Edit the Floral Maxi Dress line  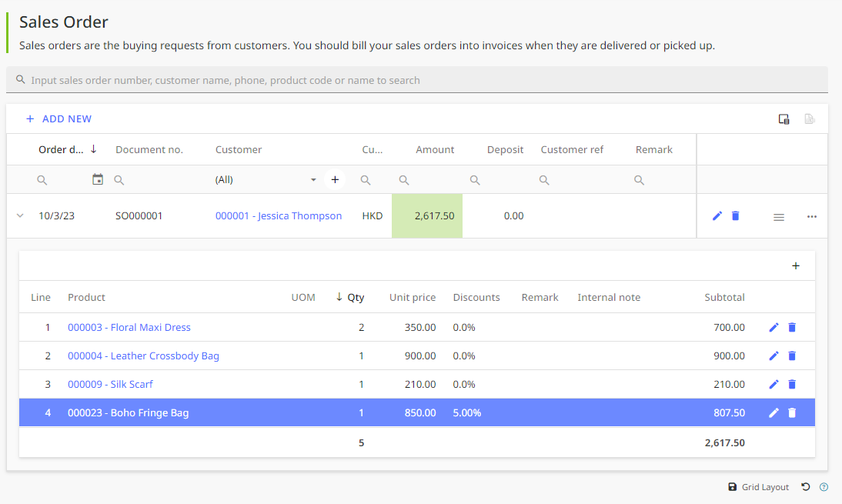click(774, 328)
